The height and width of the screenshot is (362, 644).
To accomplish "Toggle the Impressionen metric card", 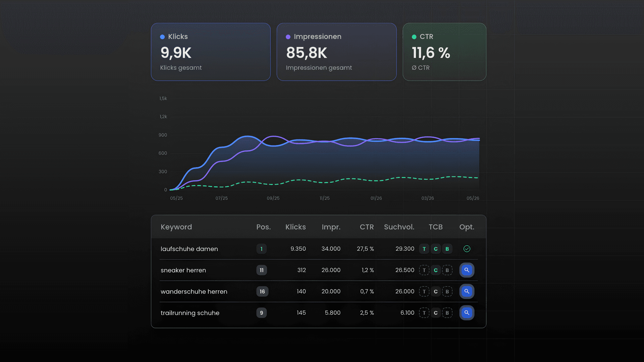I will click(336, 52).
